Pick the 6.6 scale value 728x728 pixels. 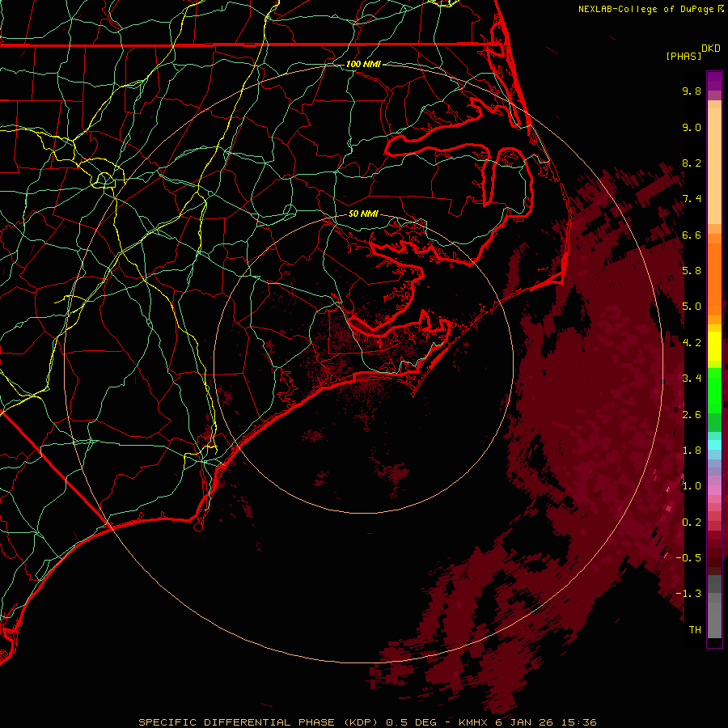(692, 235)
